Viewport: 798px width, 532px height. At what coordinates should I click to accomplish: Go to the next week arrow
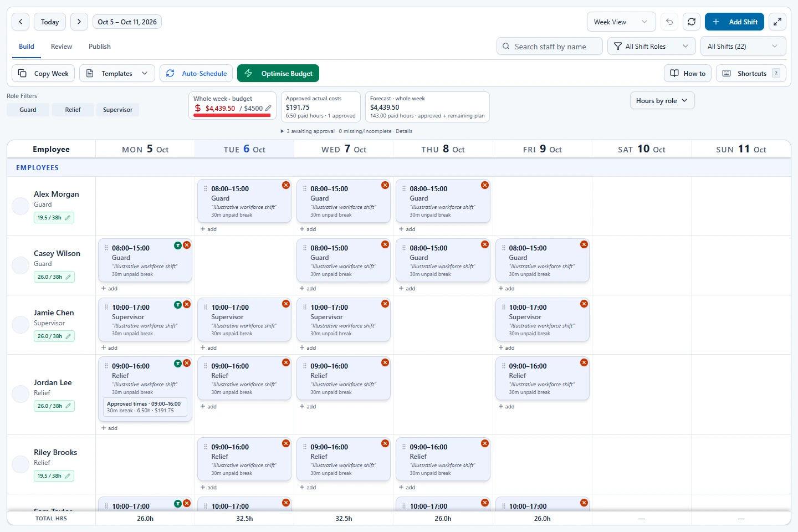79,22
